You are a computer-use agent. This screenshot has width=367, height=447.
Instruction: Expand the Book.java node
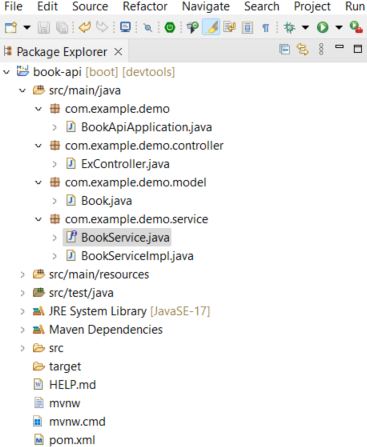(55, 201)
